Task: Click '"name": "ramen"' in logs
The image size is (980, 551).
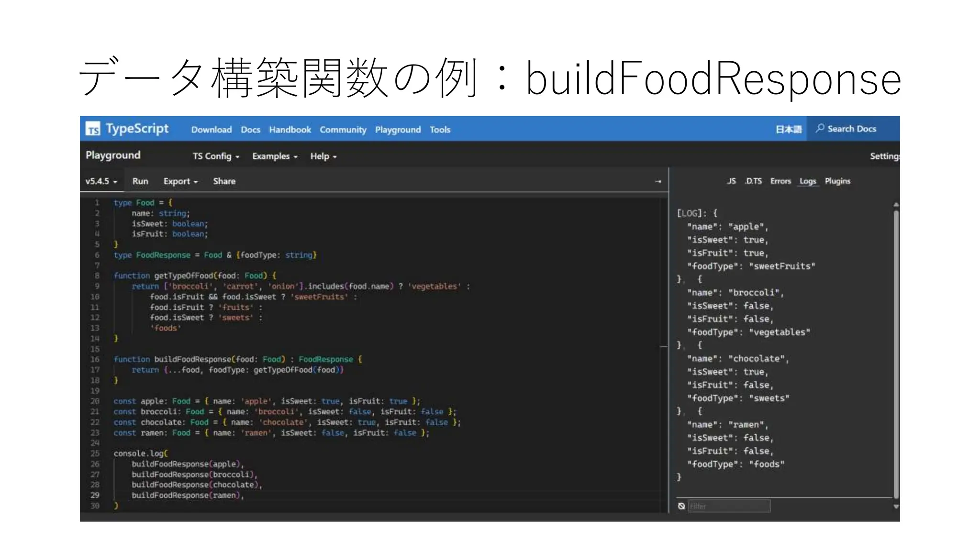Action: (727, 425)
